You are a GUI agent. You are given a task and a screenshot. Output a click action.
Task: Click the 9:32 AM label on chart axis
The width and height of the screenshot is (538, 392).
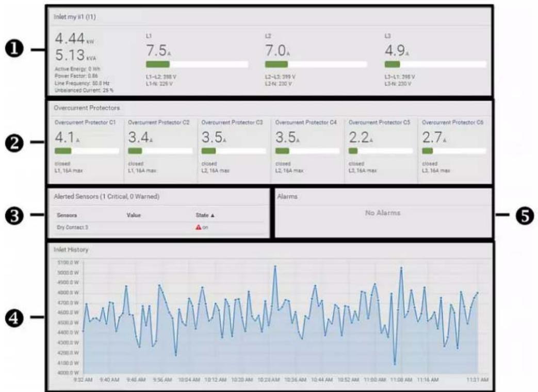click(x=83, y=380)
